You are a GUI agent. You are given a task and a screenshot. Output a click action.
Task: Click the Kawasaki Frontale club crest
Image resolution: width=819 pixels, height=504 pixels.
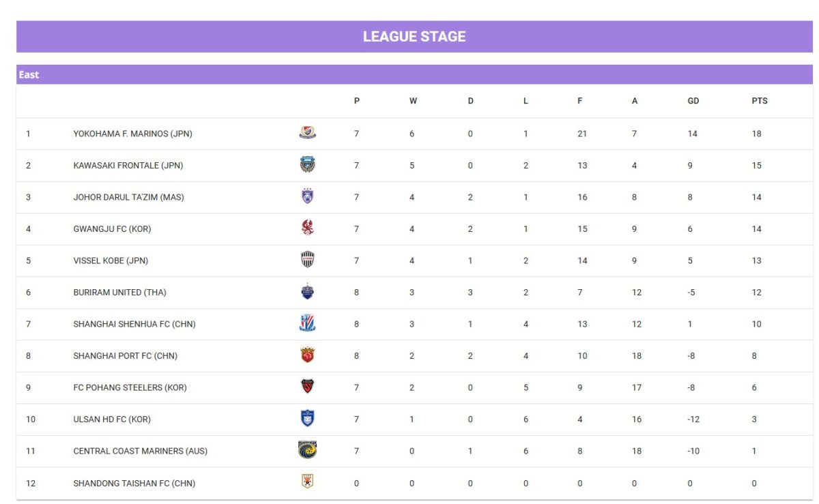307,164
